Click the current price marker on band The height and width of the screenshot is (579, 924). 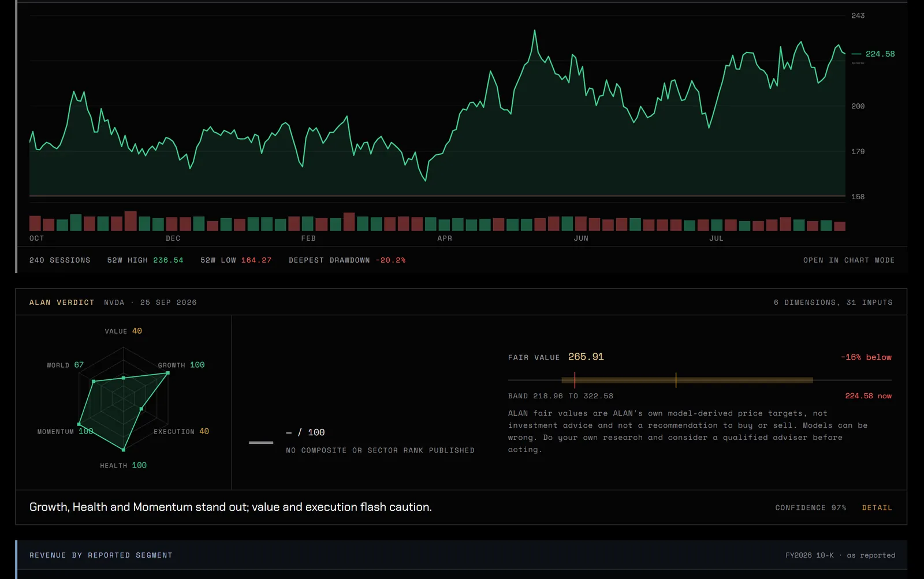(575, 380)
